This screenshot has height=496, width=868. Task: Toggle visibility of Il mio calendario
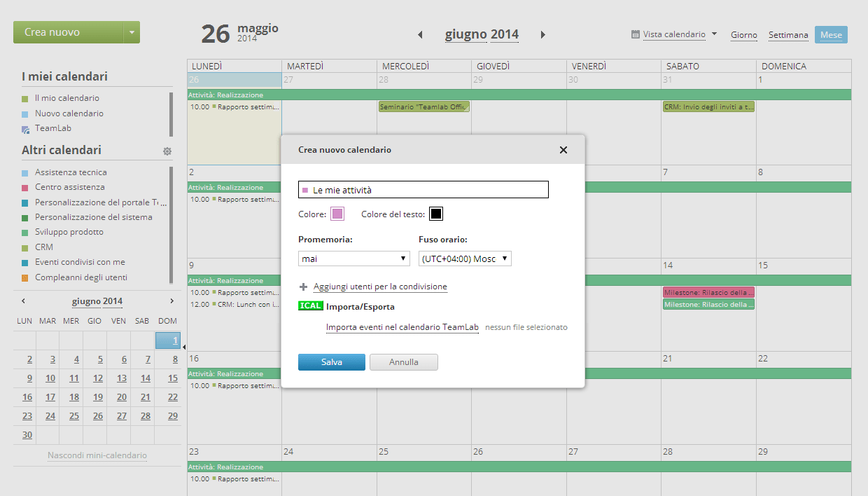tap(25, 99)
